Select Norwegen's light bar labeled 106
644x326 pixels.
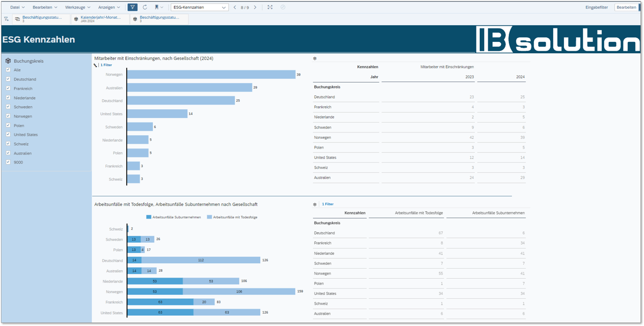click(239, 292)
